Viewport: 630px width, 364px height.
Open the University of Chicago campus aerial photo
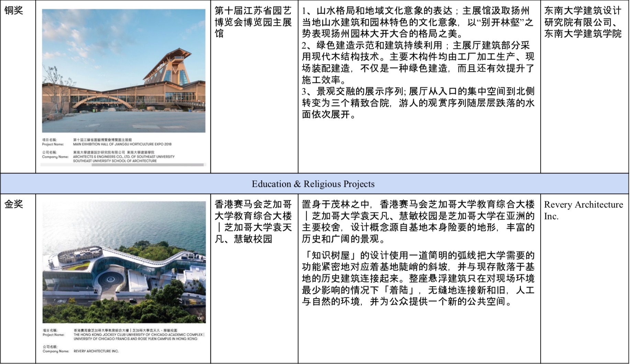(x=124, y=262)
